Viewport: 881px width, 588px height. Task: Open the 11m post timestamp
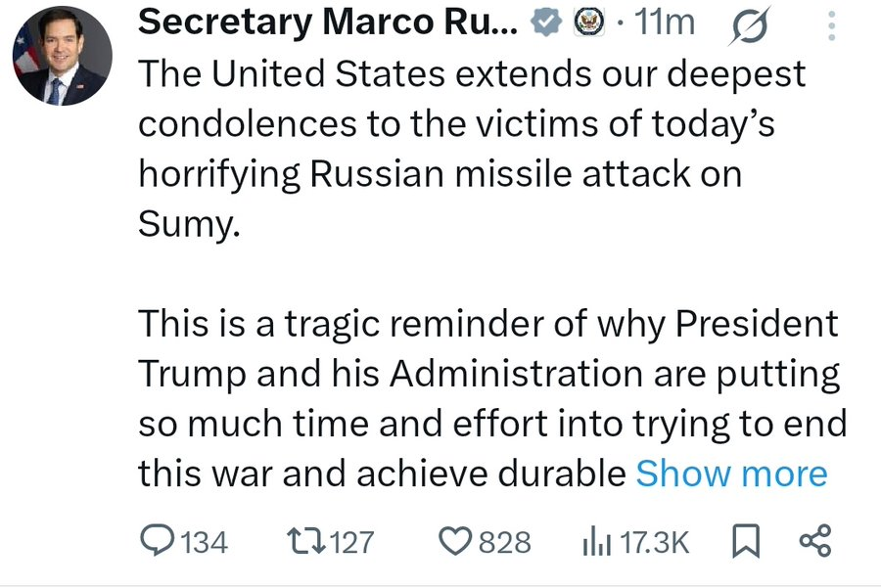(x=665, y=23)
